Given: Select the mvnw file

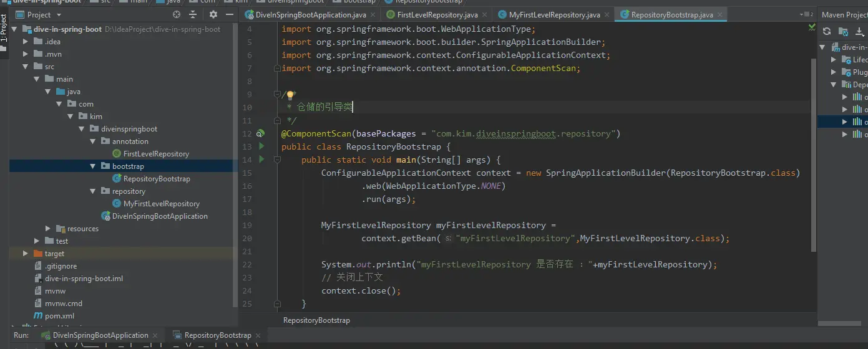Looking at the screenshot, I should click(x=49, y=291).
